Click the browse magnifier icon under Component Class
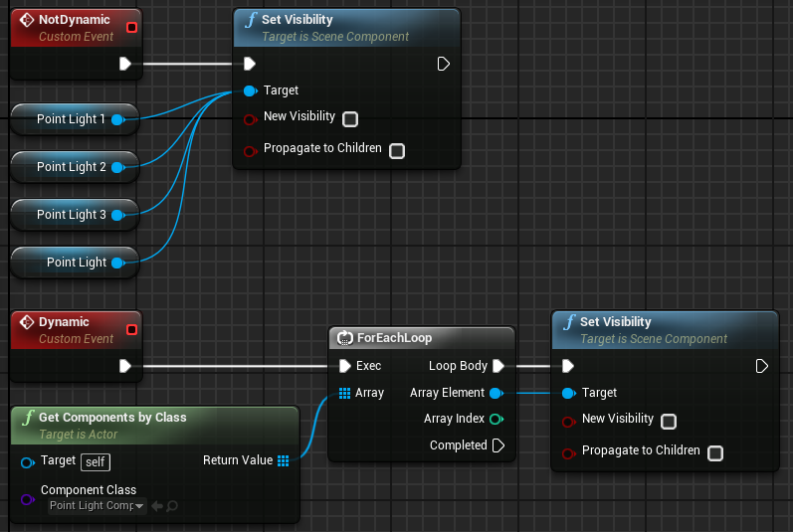The image size is (793, 532). (x=172, y=506)
